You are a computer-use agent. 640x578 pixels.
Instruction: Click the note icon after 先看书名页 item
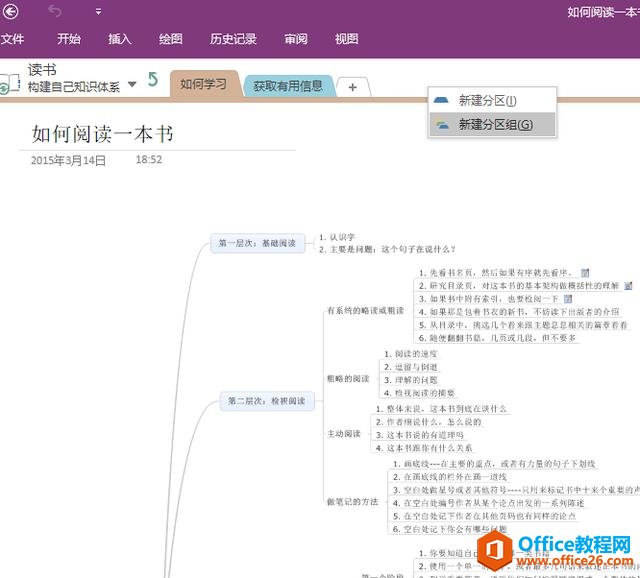point(585,271)
